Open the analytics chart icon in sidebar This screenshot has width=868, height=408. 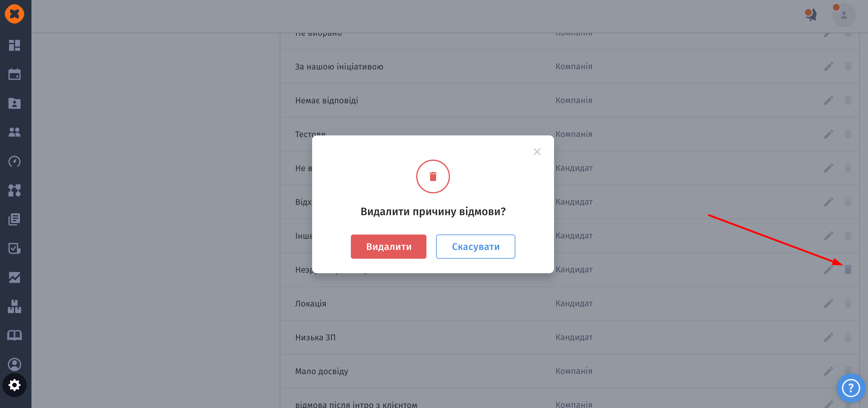(15, 277)
